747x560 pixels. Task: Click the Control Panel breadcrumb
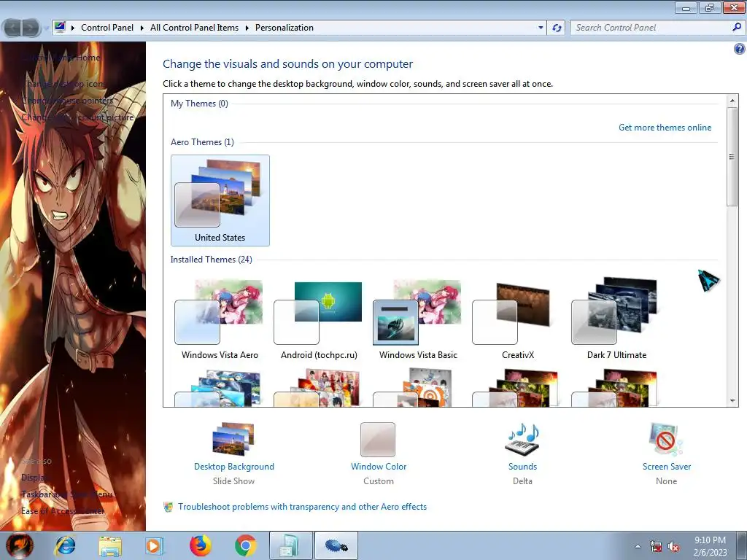[107, 28]
